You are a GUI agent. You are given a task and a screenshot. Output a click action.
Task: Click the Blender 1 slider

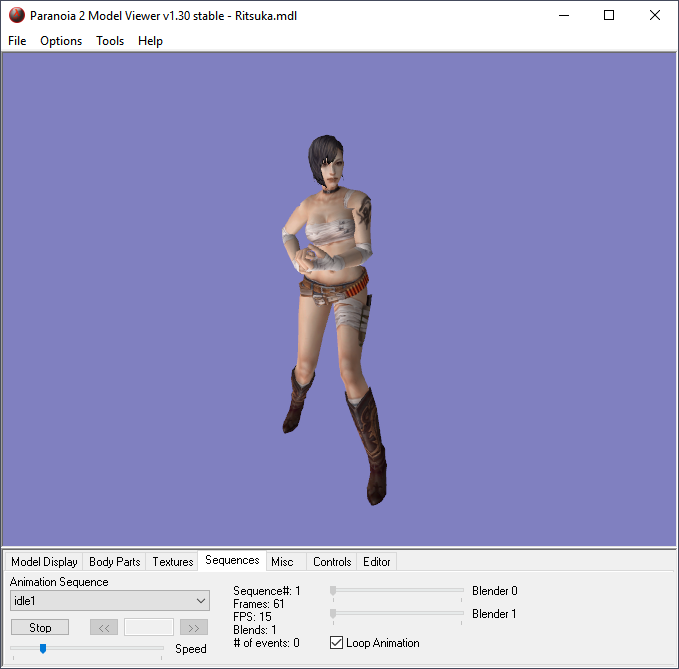397,613
